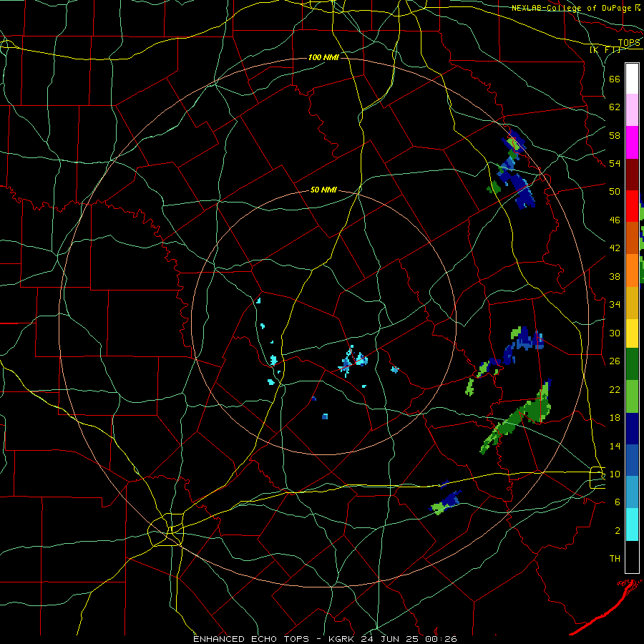Click the white swatch in the tops legend
The height and width of the screenshot is (644, 644).
pos(632,79)
